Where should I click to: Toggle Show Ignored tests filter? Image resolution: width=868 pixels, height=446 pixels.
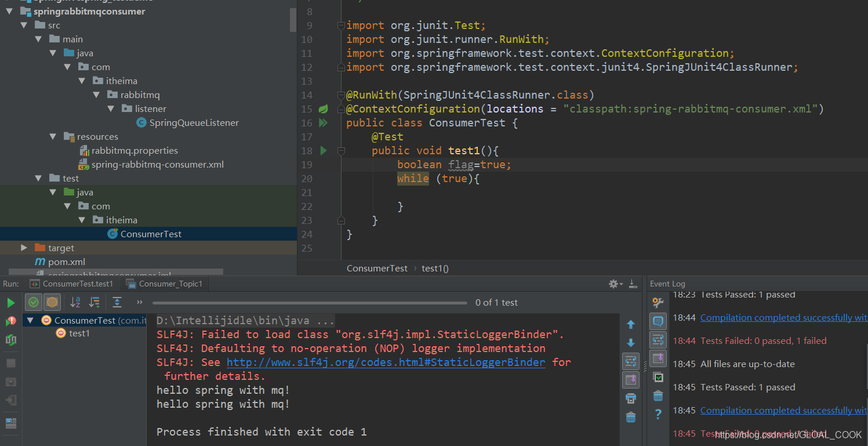(x=52, y=302)
